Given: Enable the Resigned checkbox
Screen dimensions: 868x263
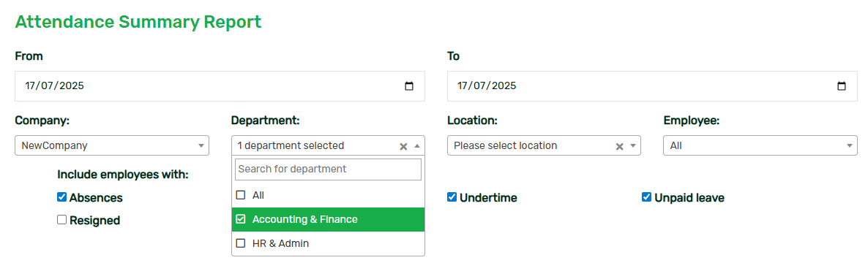Looking at the screenshot, I should (62, 220).
